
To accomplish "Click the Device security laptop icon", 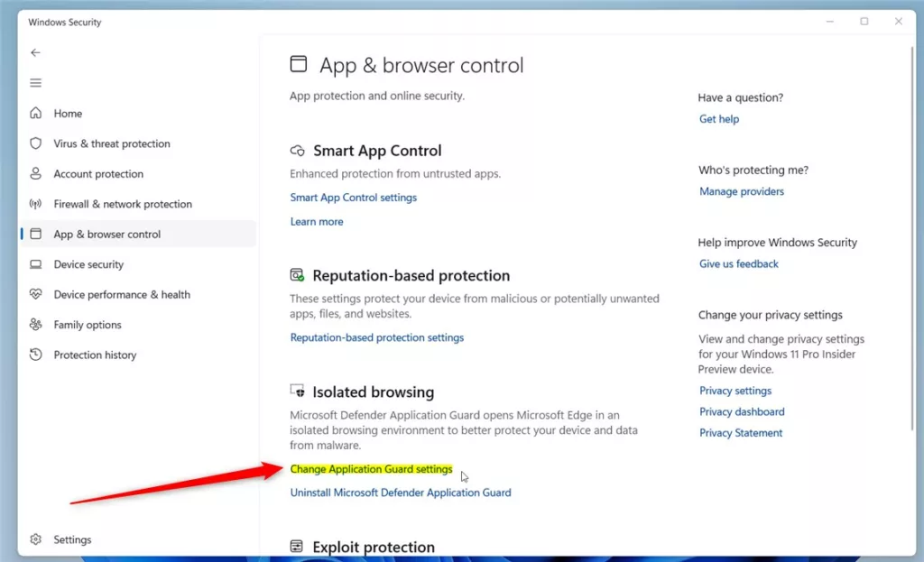I will tap(36, 264).
